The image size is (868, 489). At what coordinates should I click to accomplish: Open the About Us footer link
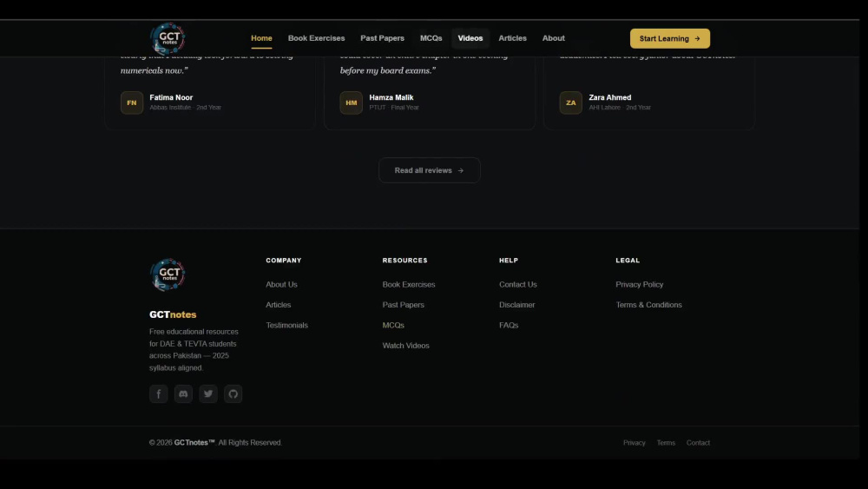click(281, 285)
